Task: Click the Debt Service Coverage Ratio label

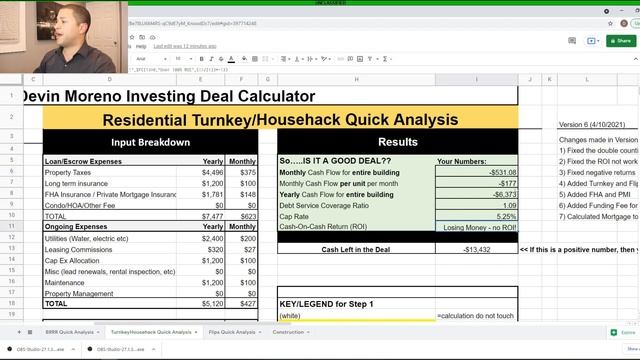Action: [324, 205]
